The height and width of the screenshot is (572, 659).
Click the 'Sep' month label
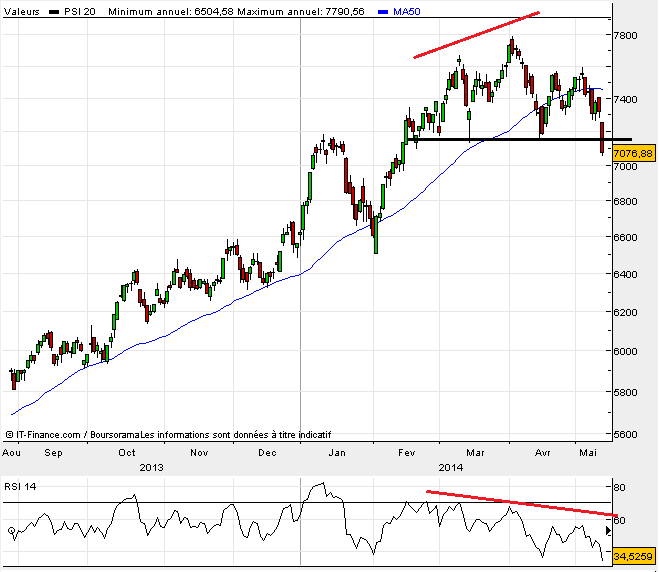click(x=53, y=453)
